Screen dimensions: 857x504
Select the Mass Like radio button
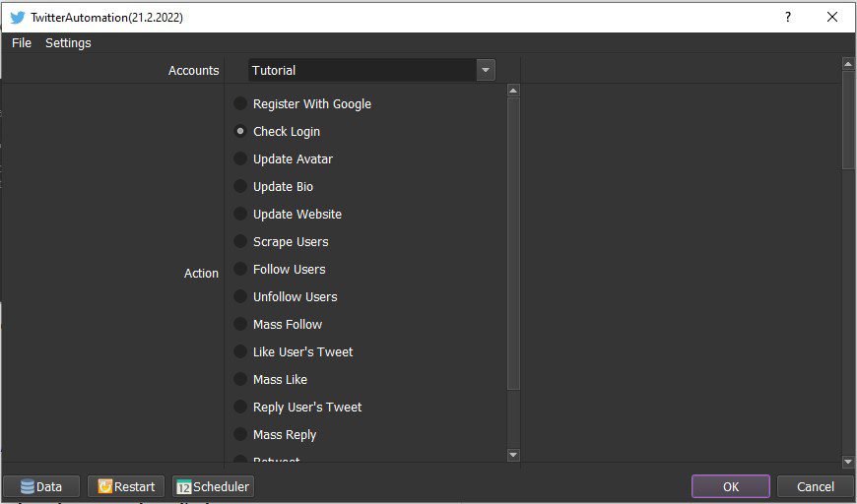pyautogui.click(x=271, y=379)
